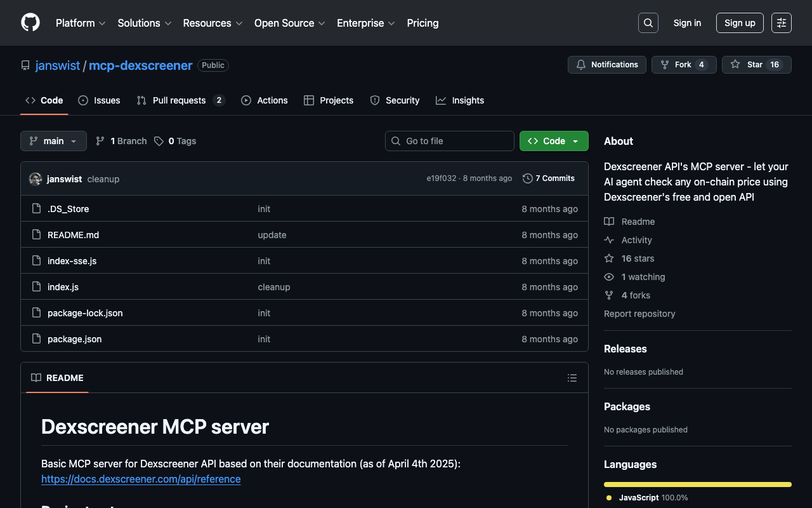Open the appearance settings sliders icon
Viewport: 812px width, 508px height.
point(781,23)
